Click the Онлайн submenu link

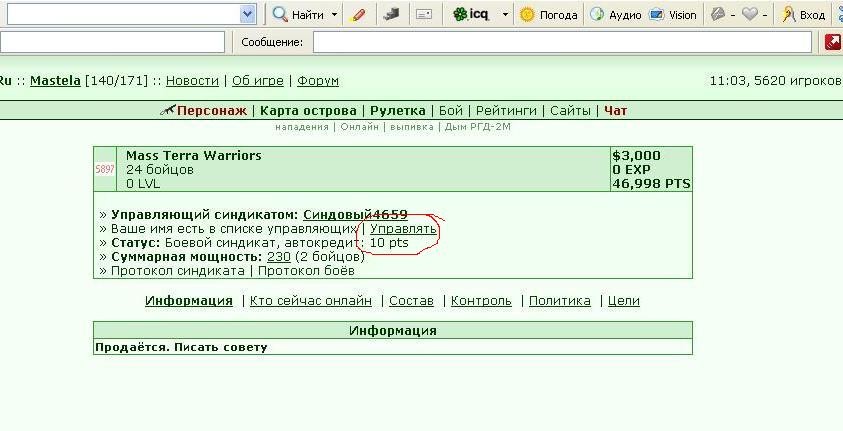coord(359,127)
